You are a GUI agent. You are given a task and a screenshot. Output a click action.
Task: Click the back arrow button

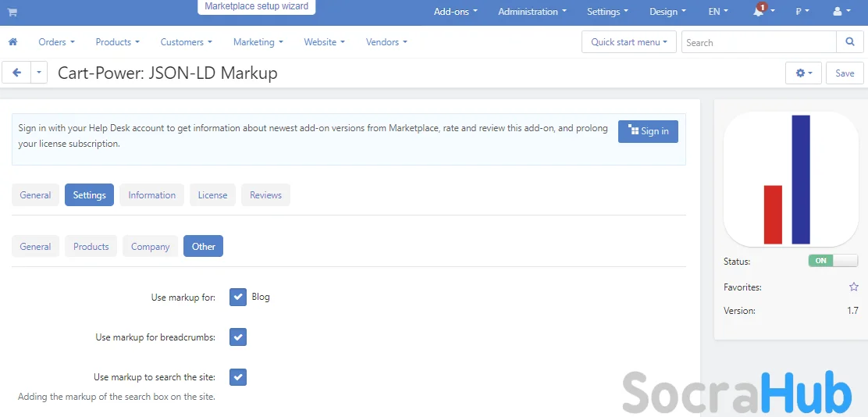pyautogui.click(x=16, y=73)
